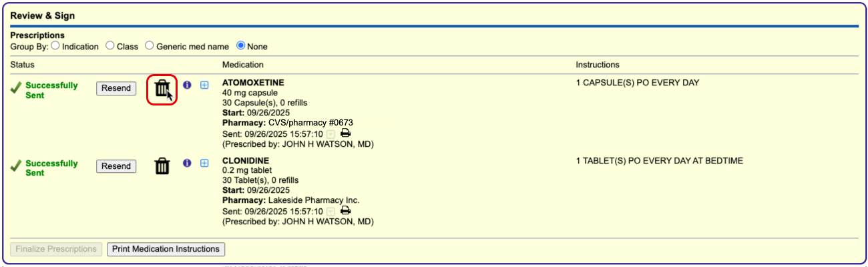Click the trash icon for Clonidine
The width and height of the screenshot is (868, 267).
click(x=162, y=166)
